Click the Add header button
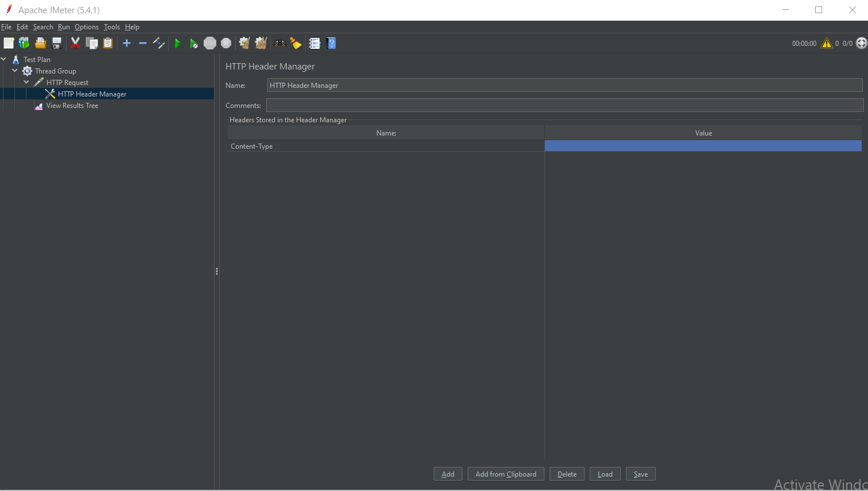The width and height of the screenshot is (868, 491). [448, 474]
